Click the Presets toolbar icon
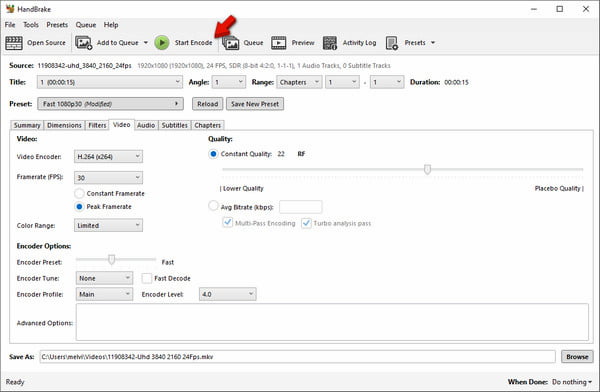 coord(392,43)
